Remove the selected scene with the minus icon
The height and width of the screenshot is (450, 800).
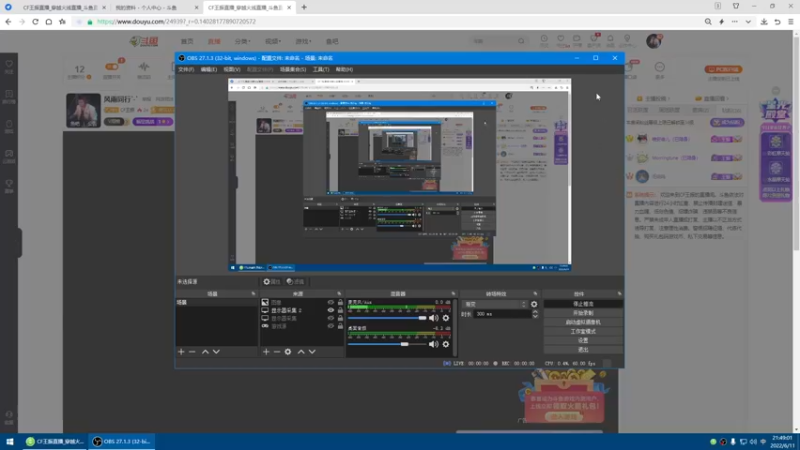(x=192, y=352)
